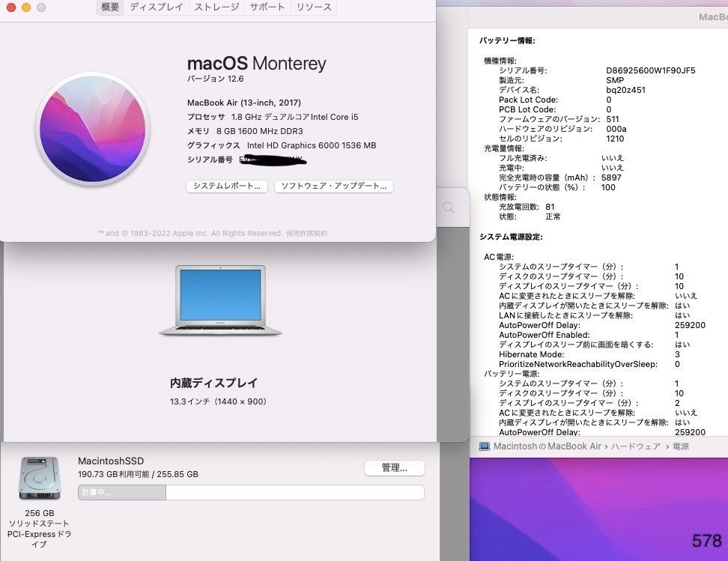Launch ソフトウェア・アップデート

tap(334, 187)
